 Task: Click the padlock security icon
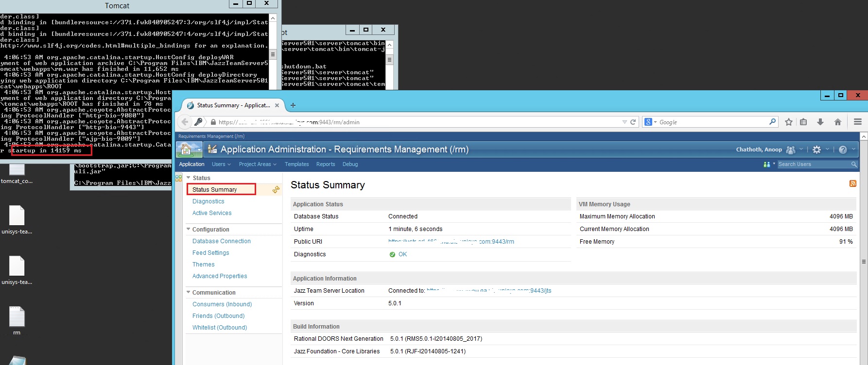[213, 122]
